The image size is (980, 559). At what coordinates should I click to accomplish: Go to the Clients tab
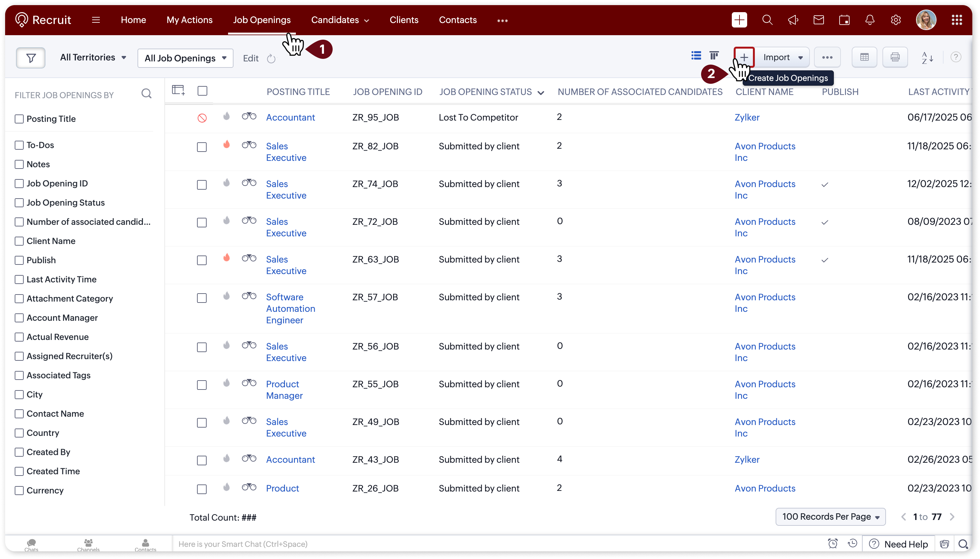coord(404,20)
